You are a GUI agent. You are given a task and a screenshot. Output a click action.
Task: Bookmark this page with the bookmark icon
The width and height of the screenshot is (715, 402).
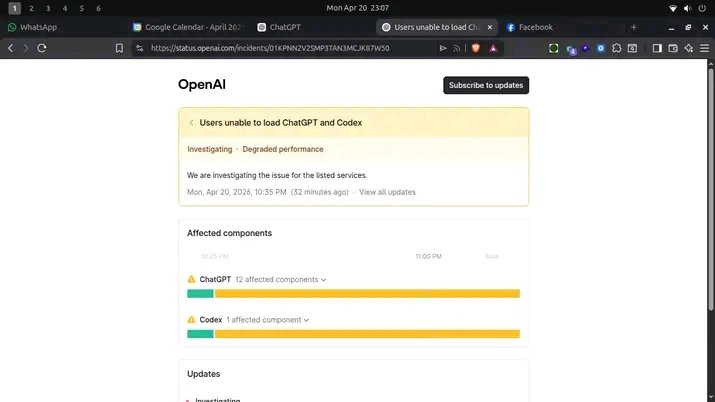pyautogui.click(x=119, y=48)
